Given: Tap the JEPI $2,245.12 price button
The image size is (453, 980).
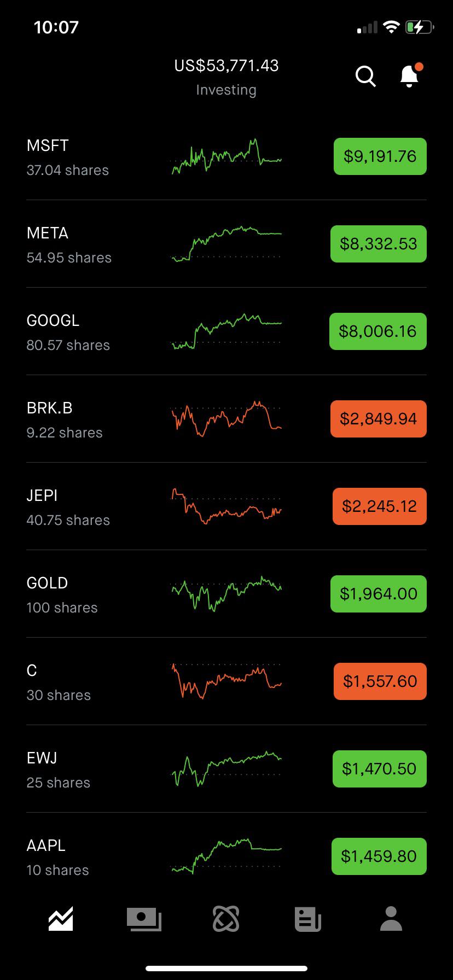Looking at the screenshot, I should (x=380, y=506).
